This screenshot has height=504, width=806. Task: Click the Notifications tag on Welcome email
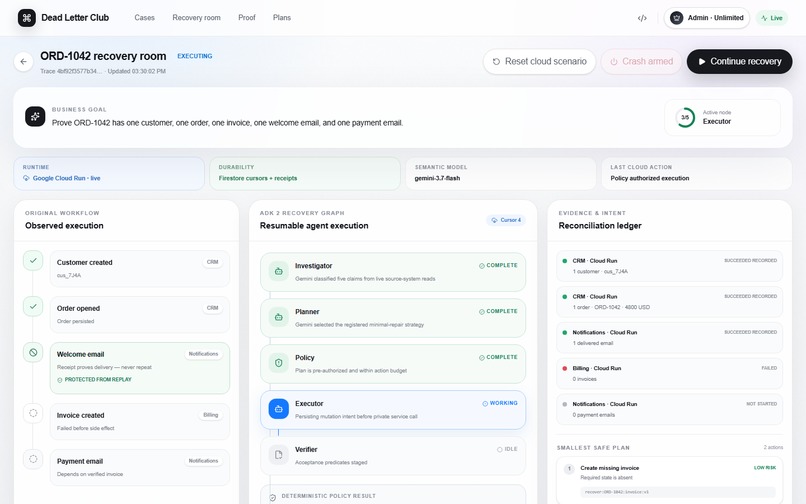click(204, 354)
